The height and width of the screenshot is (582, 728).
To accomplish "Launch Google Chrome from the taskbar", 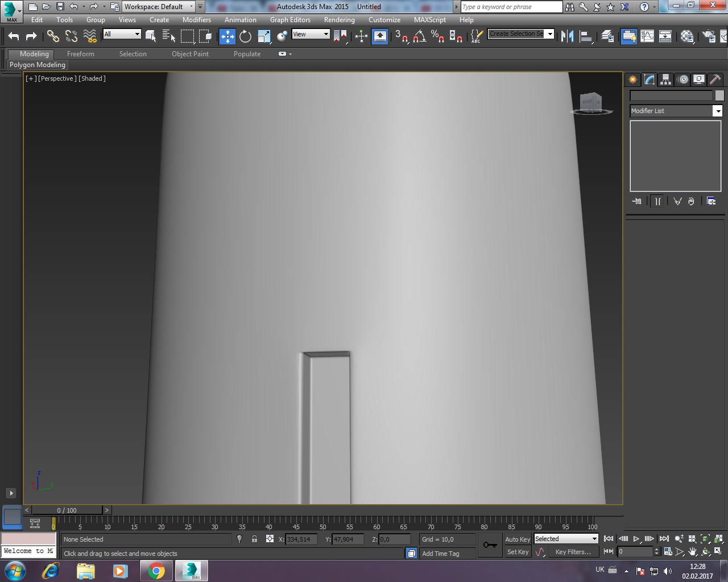I will [156, 571].
